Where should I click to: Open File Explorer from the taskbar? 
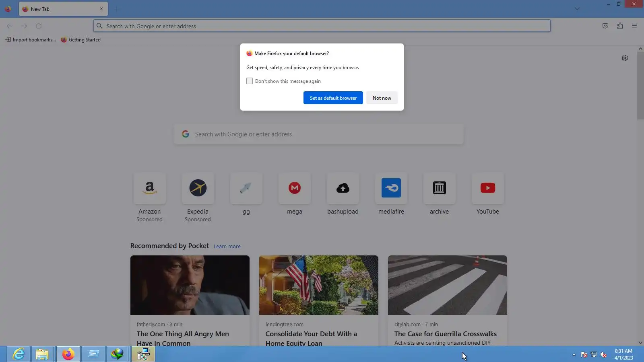pos(42,354)
